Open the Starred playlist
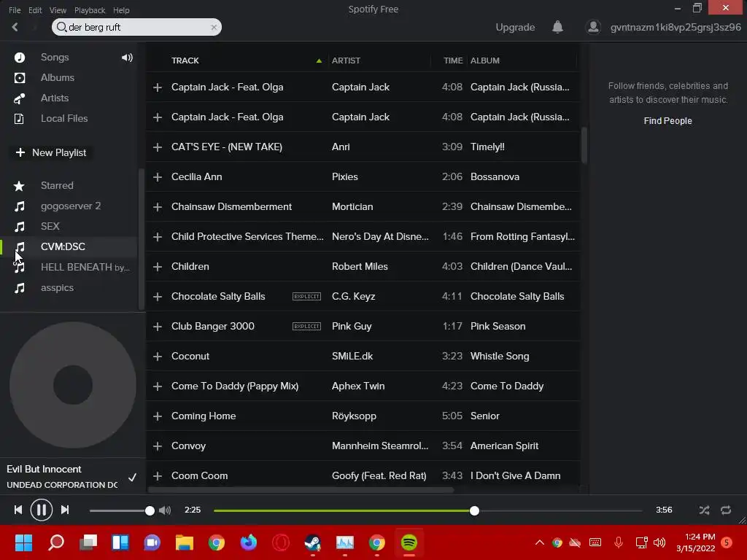 tap(57, 186)
